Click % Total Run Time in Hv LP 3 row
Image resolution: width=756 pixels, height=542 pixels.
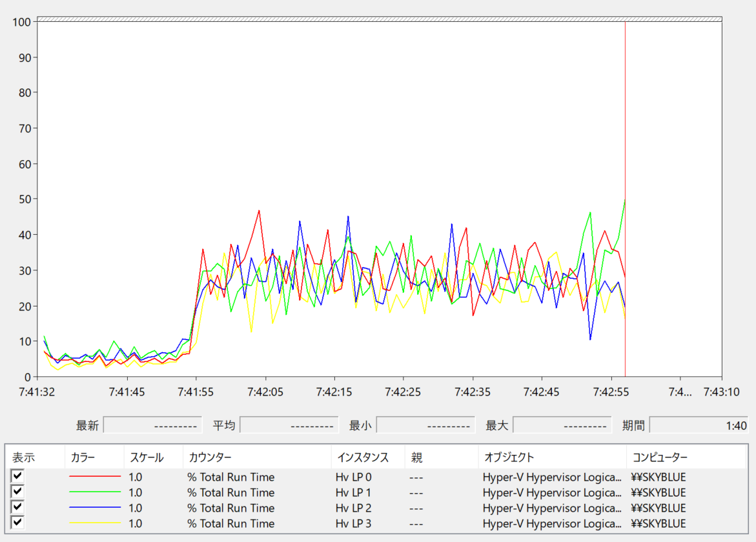tap(231, 523)
